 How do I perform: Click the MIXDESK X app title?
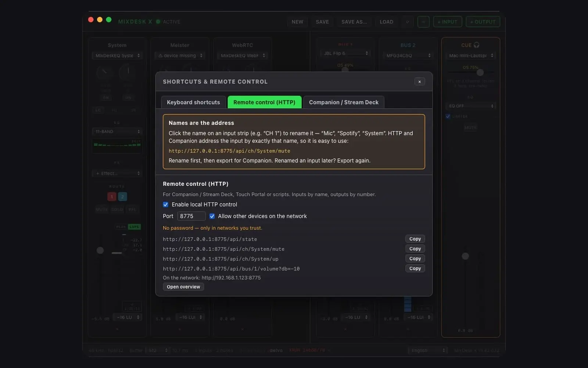pos(135,22)
